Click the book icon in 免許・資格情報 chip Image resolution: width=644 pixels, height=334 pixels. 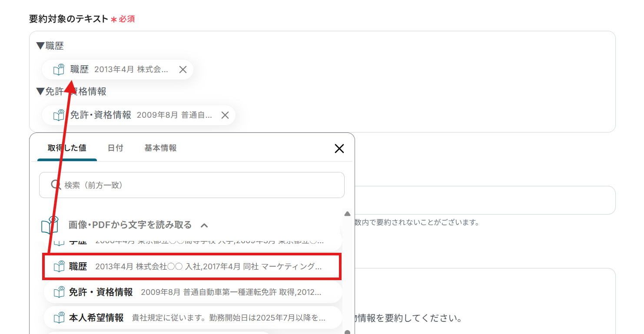point(59,115)
